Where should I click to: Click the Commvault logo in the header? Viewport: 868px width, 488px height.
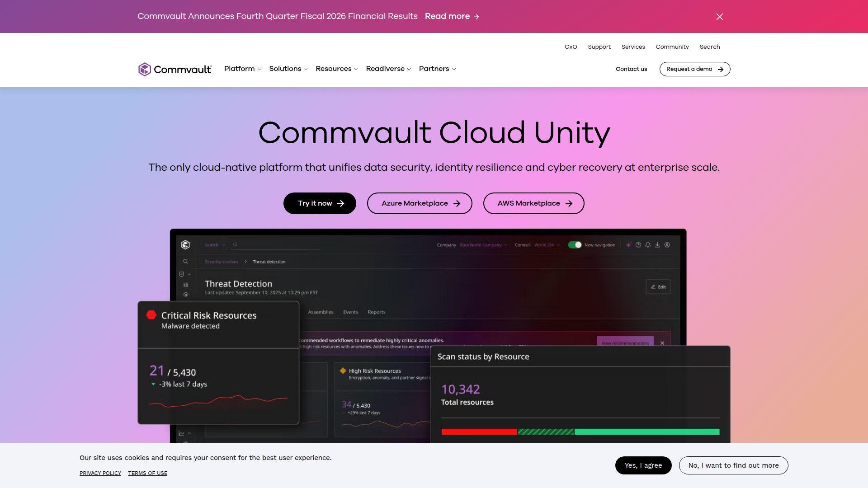click(x=175, y=69)
